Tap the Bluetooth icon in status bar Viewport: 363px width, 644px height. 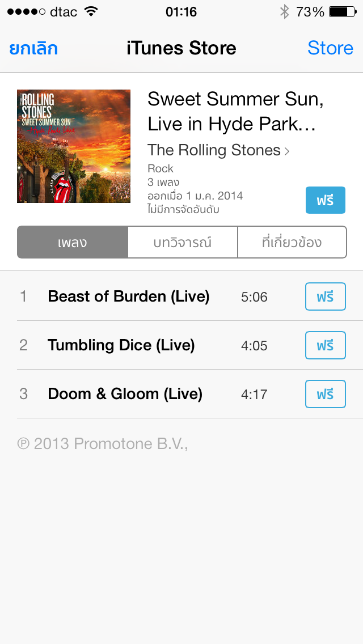click(x=284, y=12)
